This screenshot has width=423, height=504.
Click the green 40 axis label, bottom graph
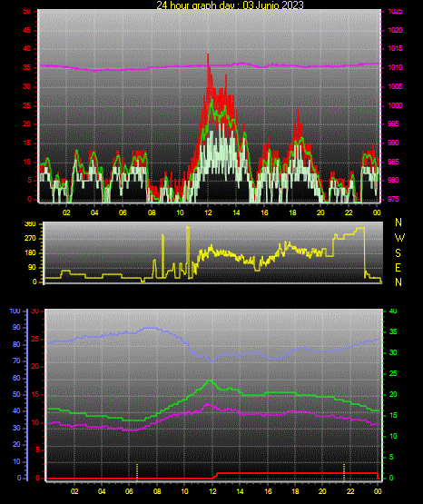point(393,311)
